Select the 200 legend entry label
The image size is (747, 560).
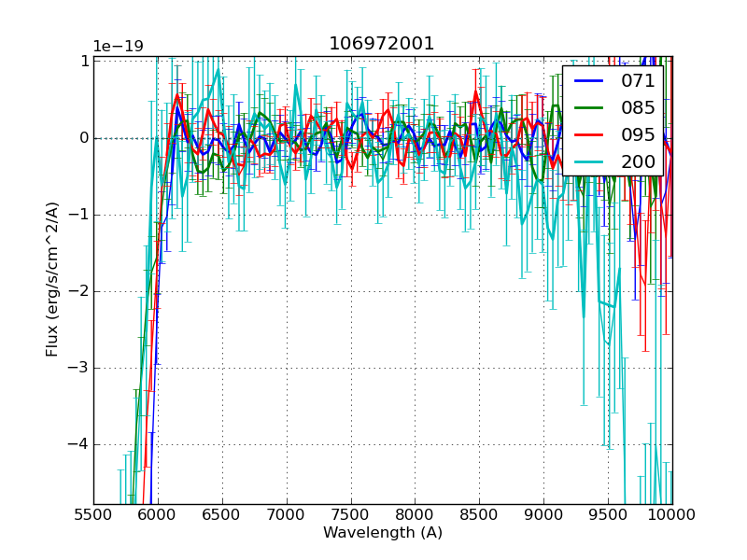pyautogui.click(x=638, y=161)
